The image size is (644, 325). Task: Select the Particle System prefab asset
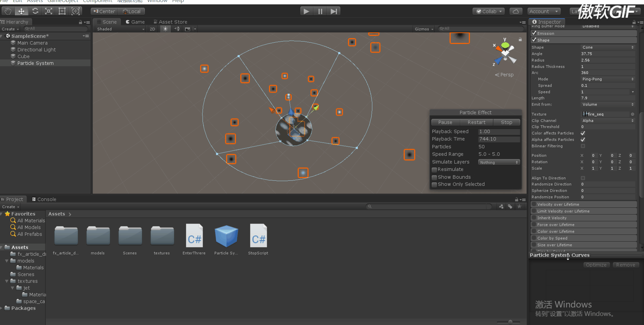[x=226, y=239]
